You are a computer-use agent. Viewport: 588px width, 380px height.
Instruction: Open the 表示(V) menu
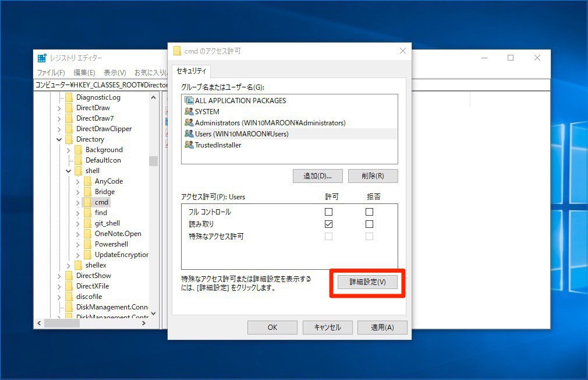tap(115, 72)
